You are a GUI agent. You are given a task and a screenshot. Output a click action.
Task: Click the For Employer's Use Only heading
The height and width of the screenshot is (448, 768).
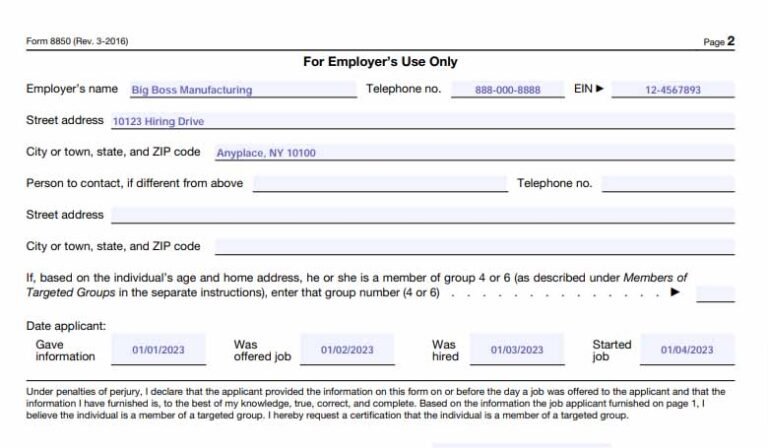pyautogui.click(x=380, y=62)
